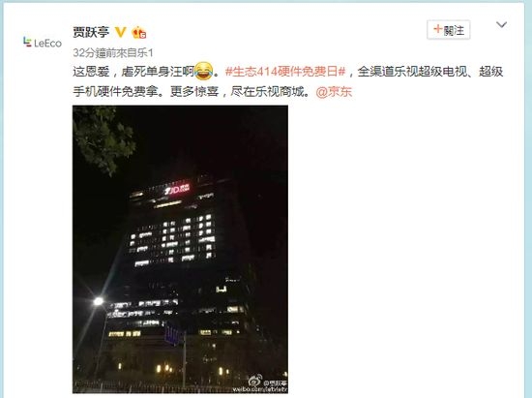
Task: Click the gold verified V badge
Action: pos(120,32)
